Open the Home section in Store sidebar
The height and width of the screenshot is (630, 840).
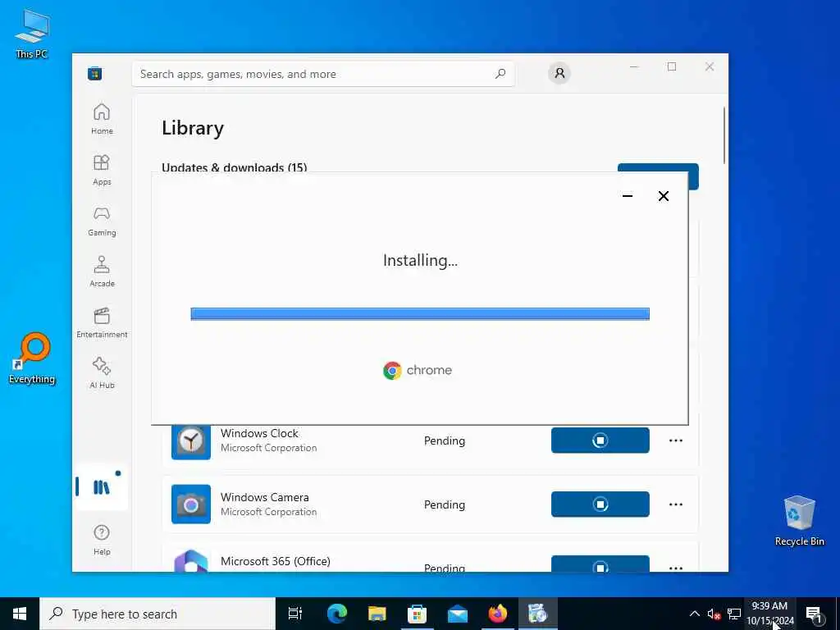pyautogui.click(x=102, y=119)
